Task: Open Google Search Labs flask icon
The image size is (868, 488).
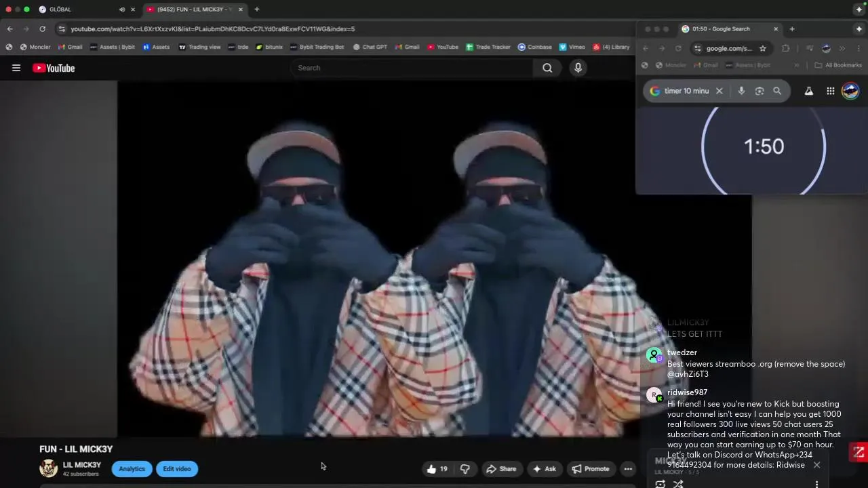Action: (x=809, y=91)
